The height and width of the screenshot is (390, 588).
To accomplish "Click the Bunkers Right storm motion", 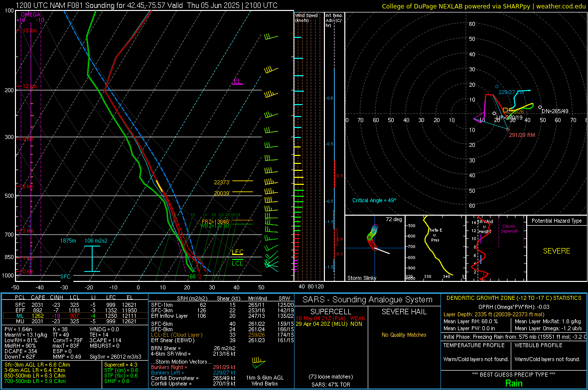I will click(193, 368).
